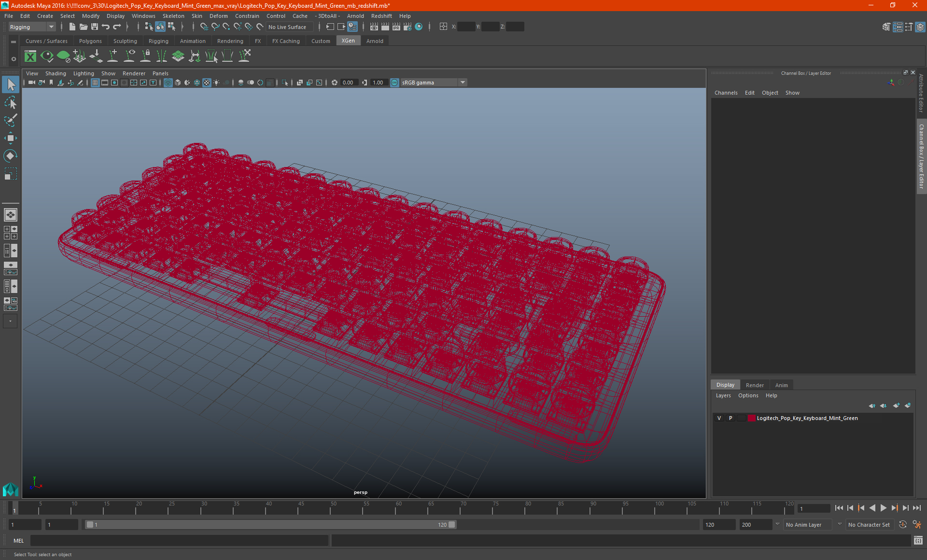The image size is (927, 560).
Task: Move selected layer up icon
Action: point(872,406)
